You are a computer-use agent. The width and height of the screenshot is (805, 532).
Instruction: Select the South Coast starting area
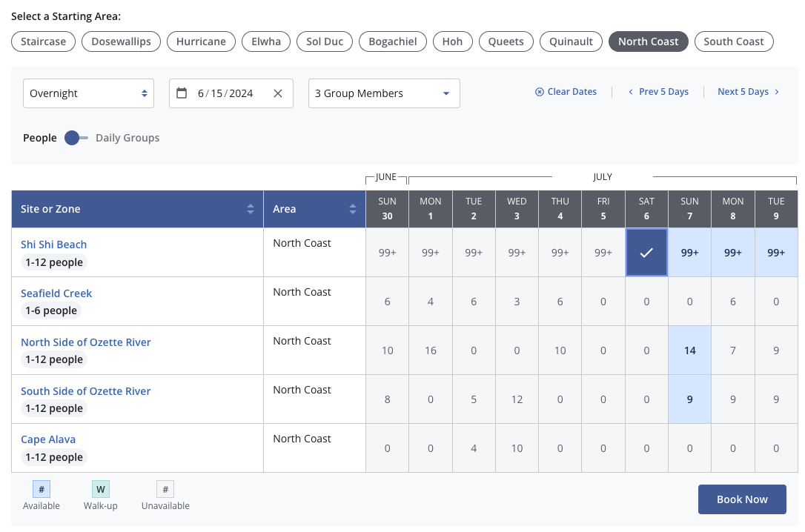click(734, 41)
